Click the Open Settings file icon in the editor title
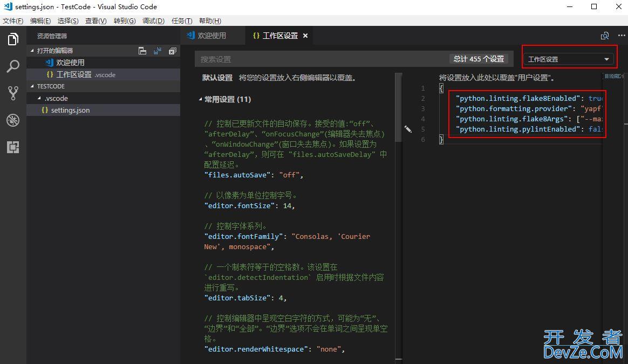 tap(605, 36)
